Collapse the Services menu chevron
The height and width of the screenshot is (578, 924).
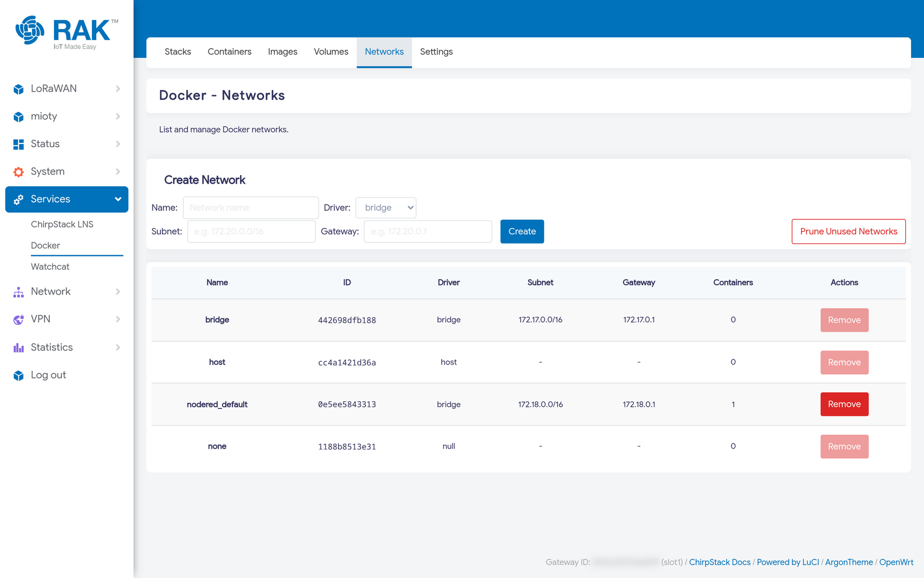[x=118, y=199]
